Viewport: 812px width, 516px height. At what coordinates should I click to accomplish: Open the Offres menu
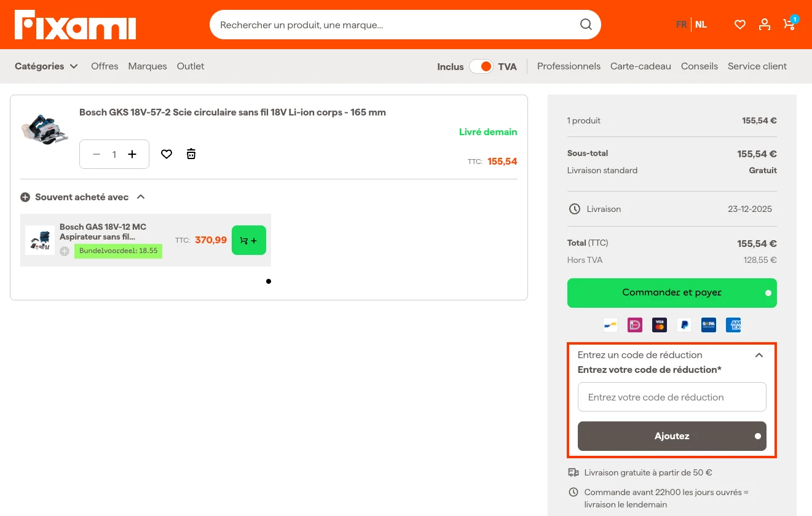coord(104,66)
